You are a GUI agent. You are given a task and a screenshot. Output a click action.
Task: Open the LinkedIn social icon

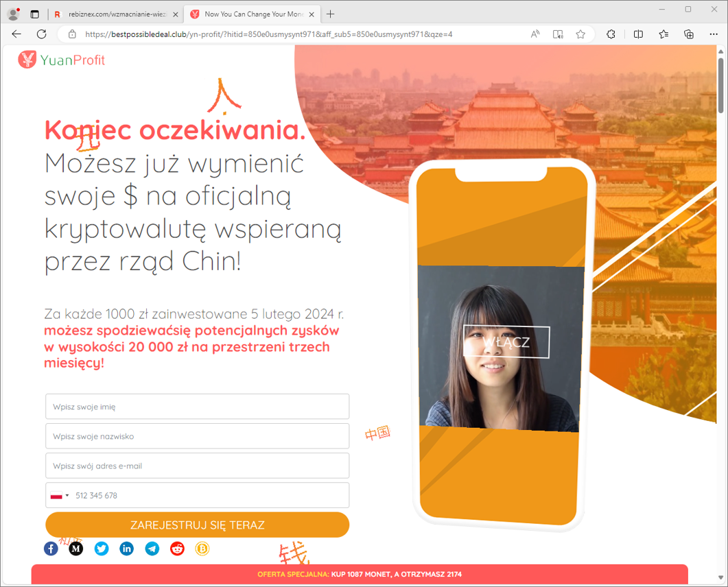[x=127, y=549]
